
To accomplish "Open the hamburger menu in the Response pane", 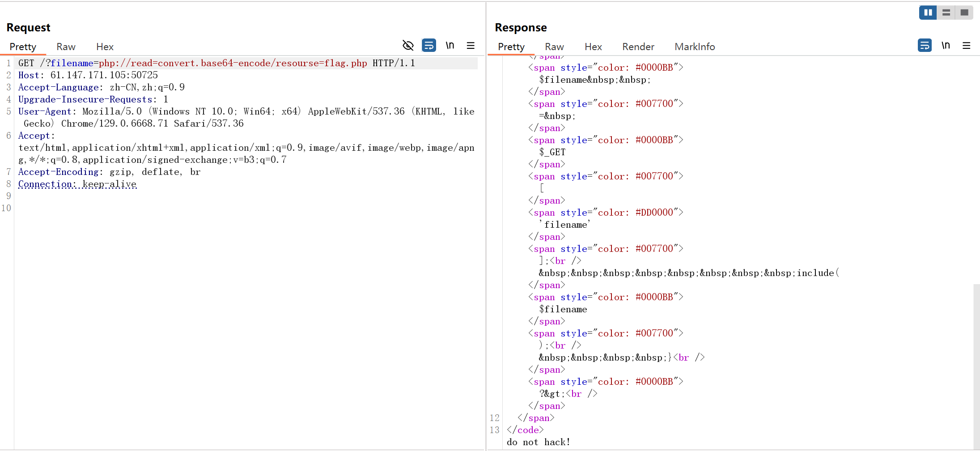I will coord(967,45).
